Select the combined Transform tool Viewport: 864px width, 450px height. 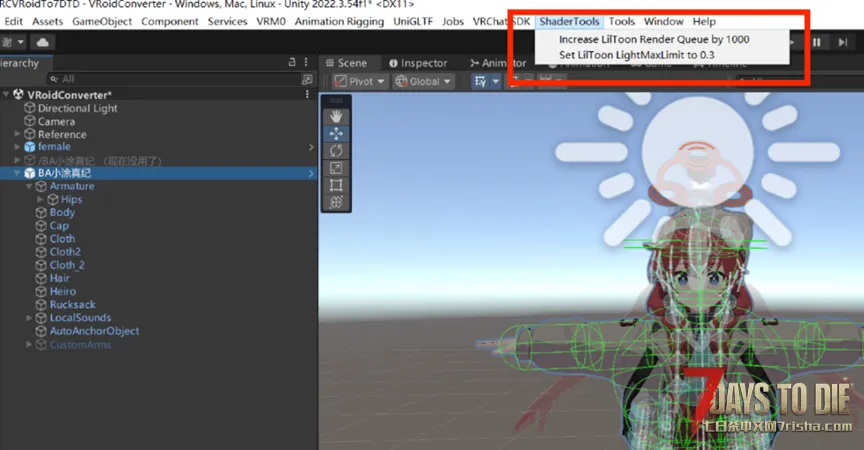click(x=336, y=201)
